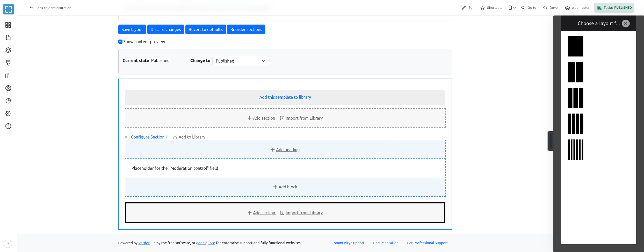This screenshot has height=252, width=644.
Task: Choose the six-column layout thumbnail
Action: (576, 150)
